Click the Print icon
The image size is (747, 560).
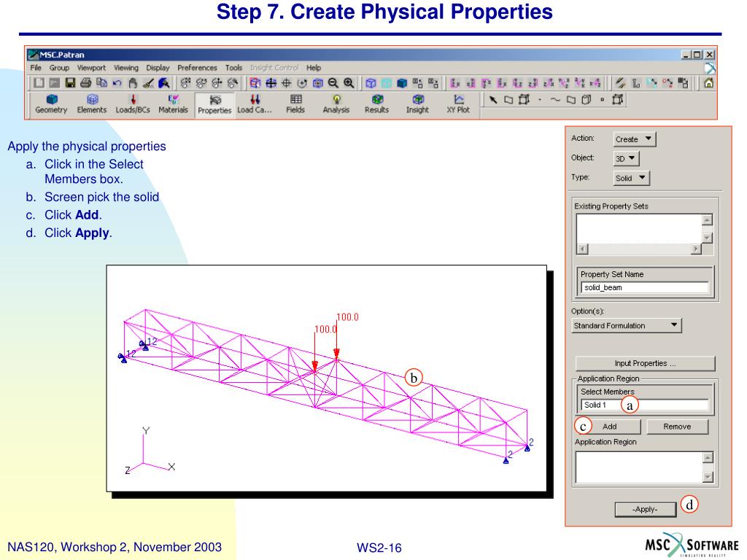tap(86, 83)
